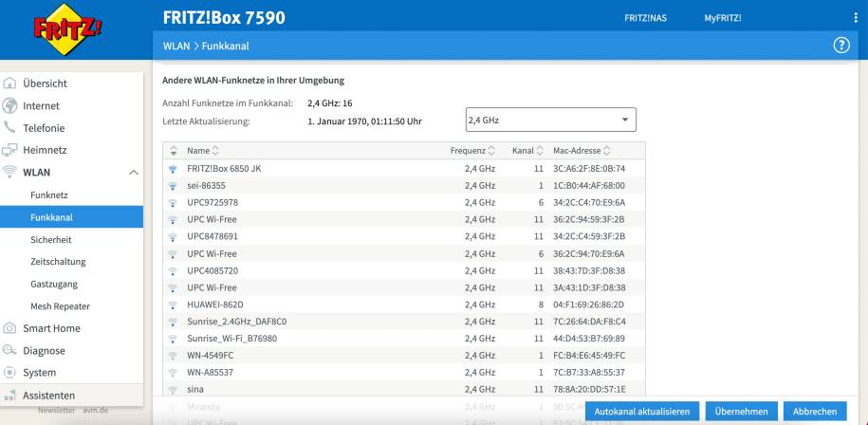This screenshot has height=425, width=868.
Task: Click wifi signal icon of WN-4549FC
Action: (173, 356)
